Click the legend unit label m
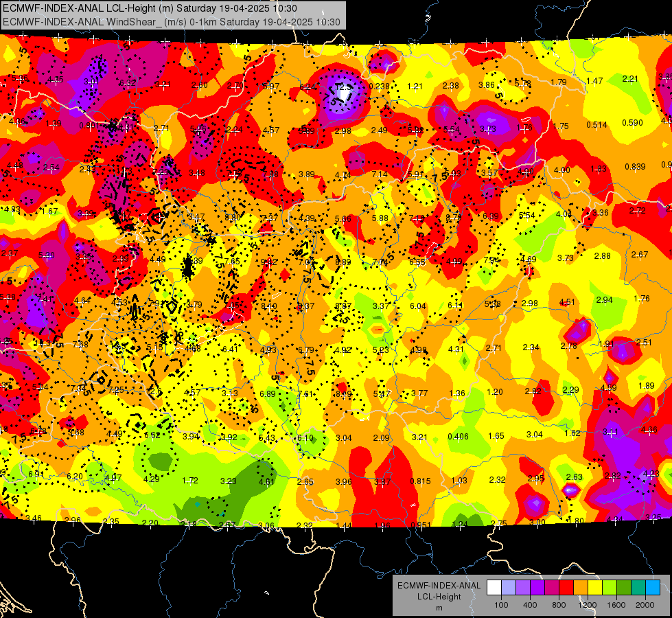Image resolution: width=672 pixels, height=618 pixels. click(x=439, y=608)
